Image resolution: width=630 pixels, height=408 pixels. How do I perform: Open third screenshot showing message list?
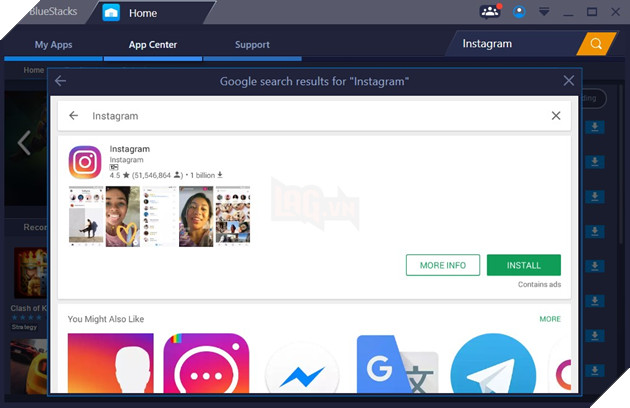(x=160, y=216)
